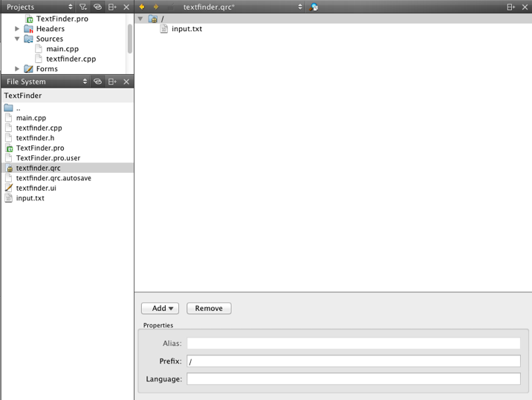This screenshot has height=400, width=532.
Task: Open the Add dropdown button
Action: click(160, 308)
